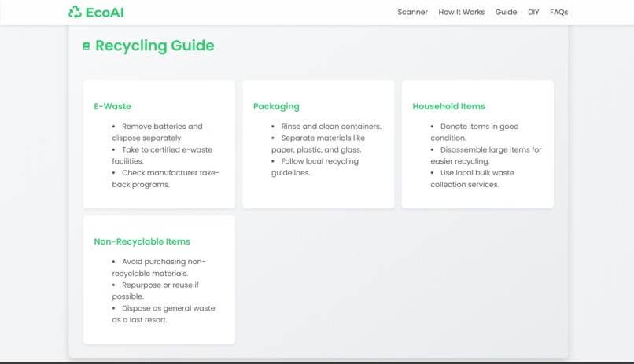Click the Recycling Guide heading
This screenshot has width=634, height=364.
pyautogui.click(x=154, y=46)
